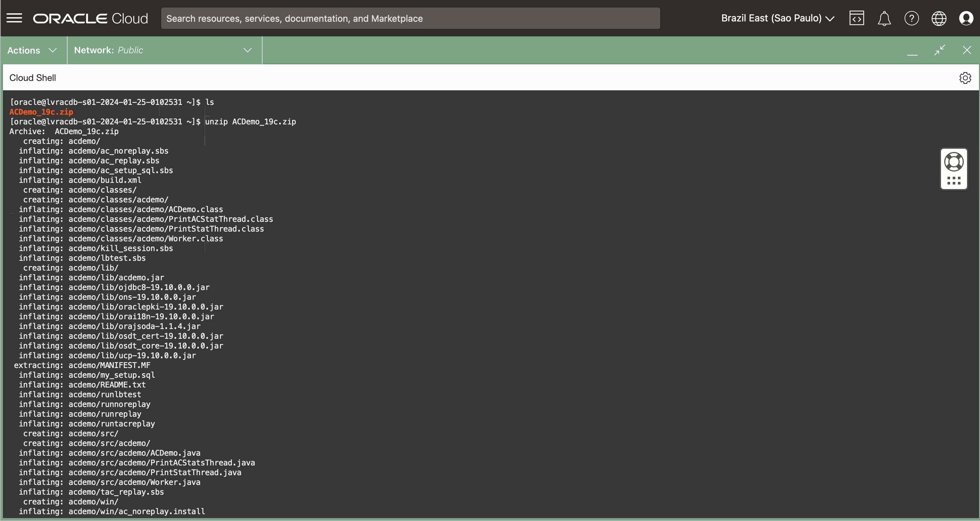Viewport: 980px width, 521px height.
Task: View notifications bell icon
Action: 884,18
